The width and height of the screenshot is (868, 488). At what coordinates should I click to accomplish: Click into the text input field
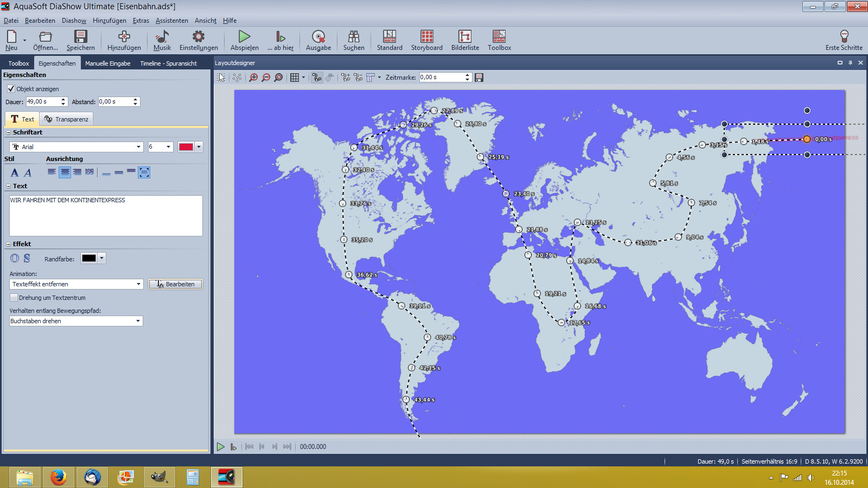tap(106, 216)
